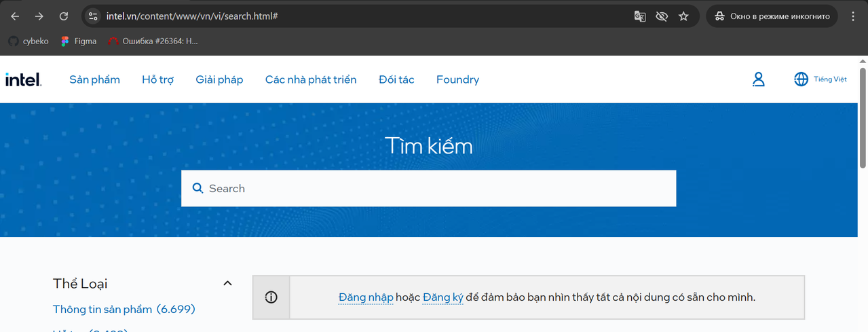This screenshot has height=332, width=868.
Task: Click the page vertical scrollbar thumb
Action: [863, 117]
